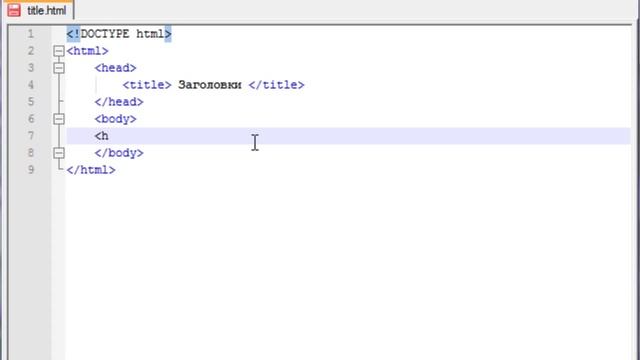Collapse the body fold marker on line 6
This screenshot has width=640, height=360.
[59, 119]
